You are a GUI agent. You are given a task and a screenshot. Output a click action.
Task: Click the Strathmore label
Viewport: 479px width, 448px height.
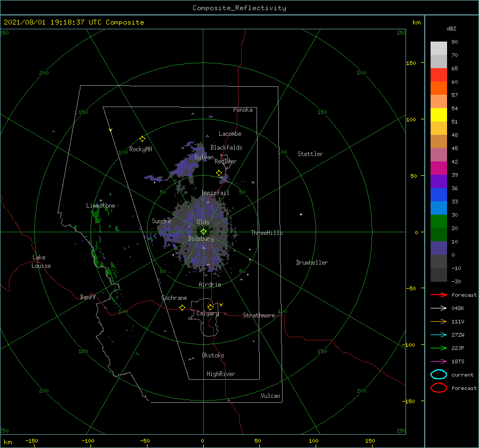click(259, 315)
